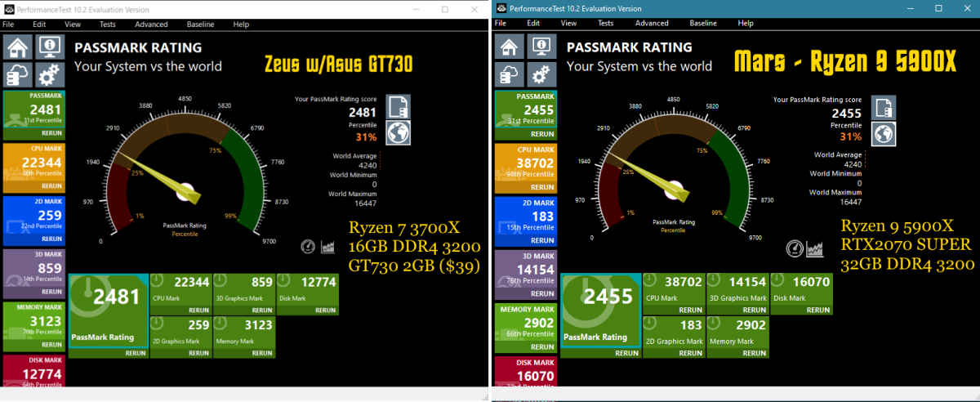Open the gears settings icon in right window
This screenshot has width=980, height=402.
[x=541, y=75]
